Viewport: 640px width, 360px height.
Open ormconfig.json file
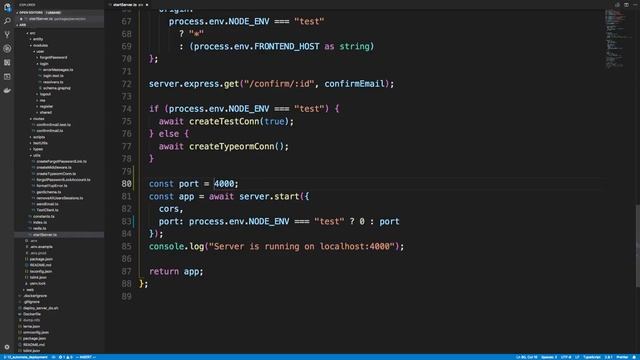tap(36, 333)
